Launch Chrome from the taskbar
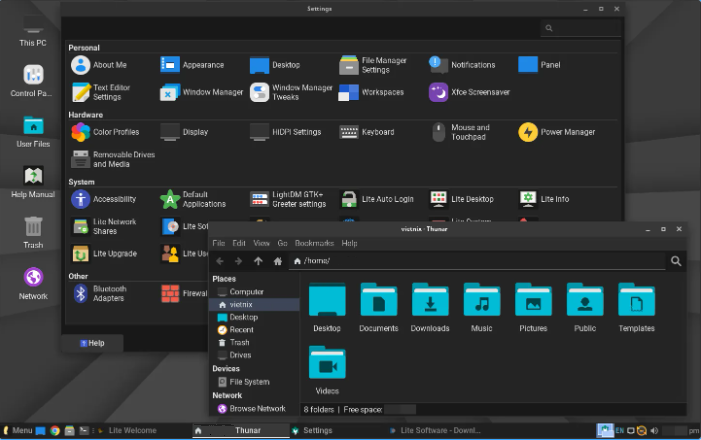 (55, 431)
